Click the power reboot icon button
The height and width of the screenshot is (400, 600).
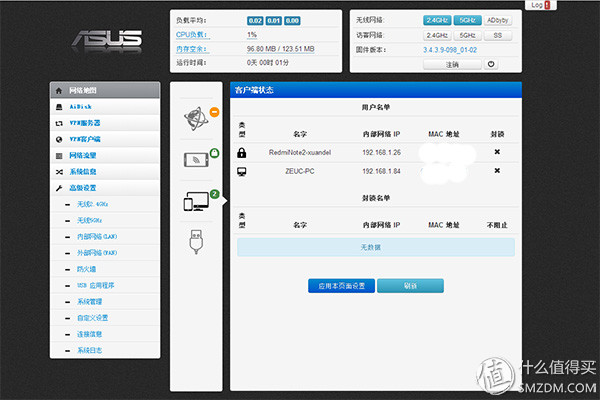[491, 64]
